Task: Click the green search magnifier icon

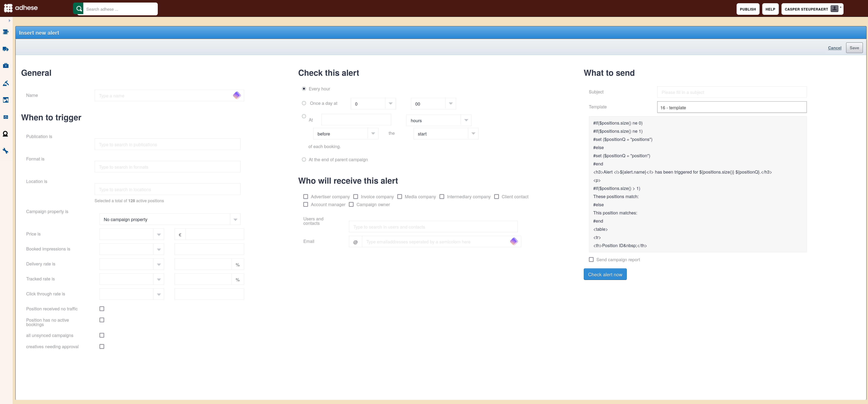Action: pyautogui.click(x=79, y=9)
